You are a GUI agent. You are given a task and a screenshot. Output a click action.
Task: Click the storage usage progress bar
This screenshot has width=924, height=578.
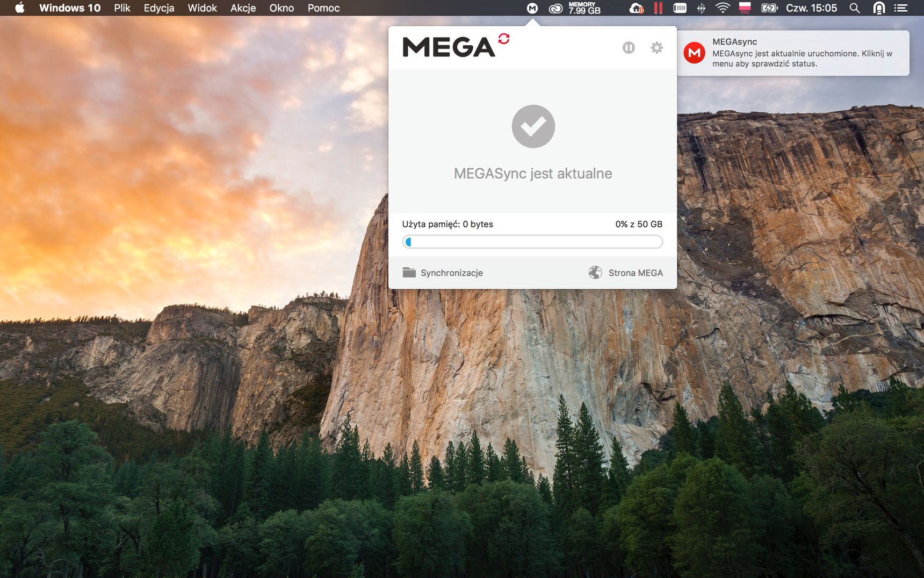(x=532, y=242)
